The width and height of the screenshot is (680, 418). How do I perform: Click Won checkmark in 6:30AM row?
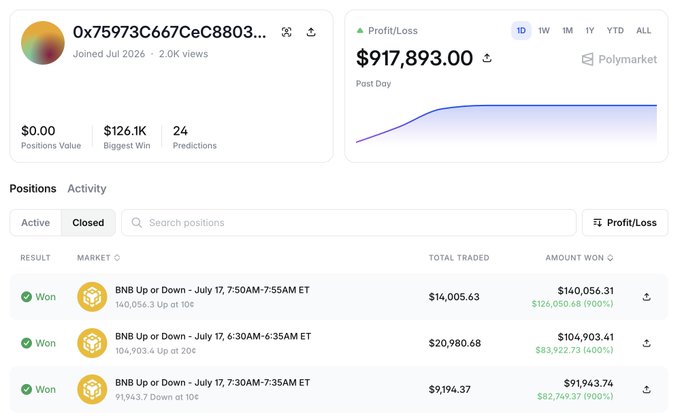[26, 343]
